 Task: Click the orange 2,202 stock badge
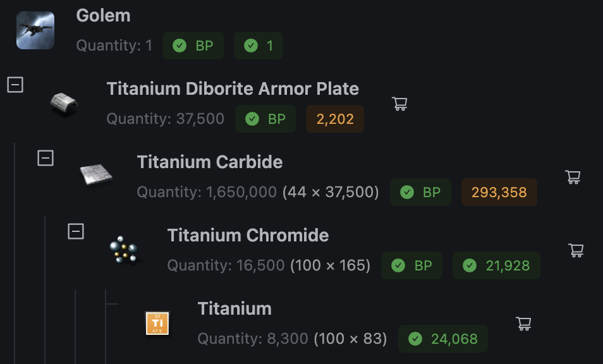pyautogui.click(x=335, y=119)
